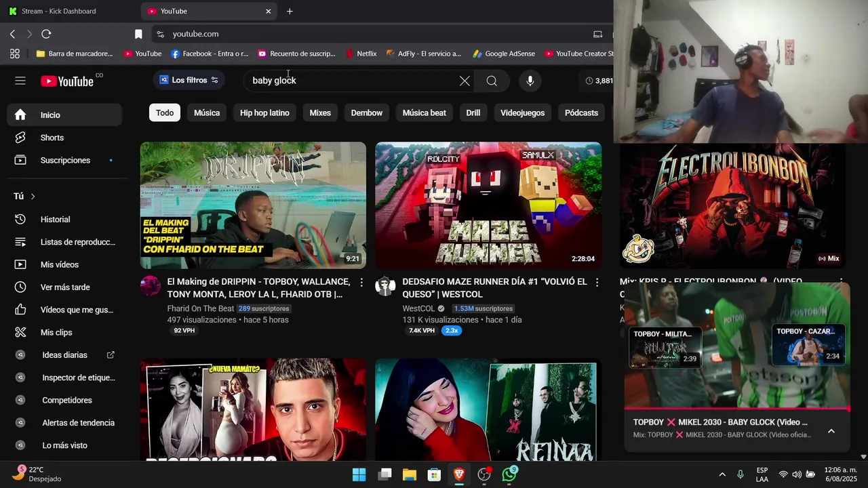Image resolution: width=868 pixels, height=488 pixels.
Task: Open Listas de reproducción in the sidebar
Action: 64,242
